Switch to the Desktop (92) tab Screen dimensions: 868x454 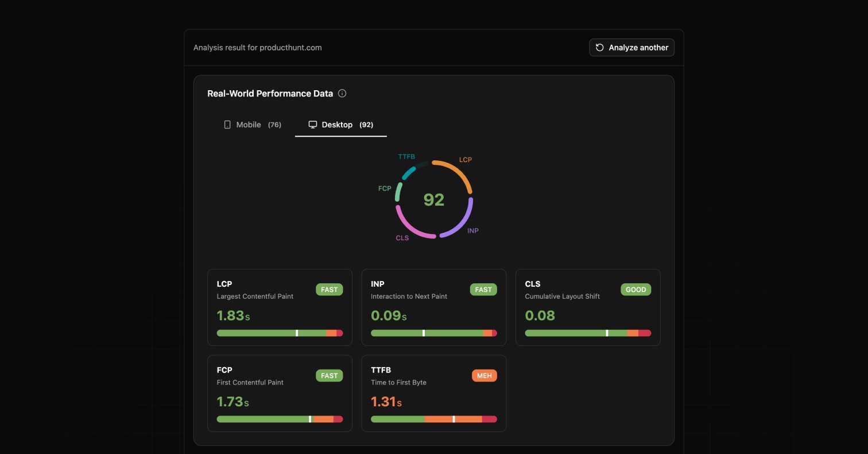[x=341, y=125]
